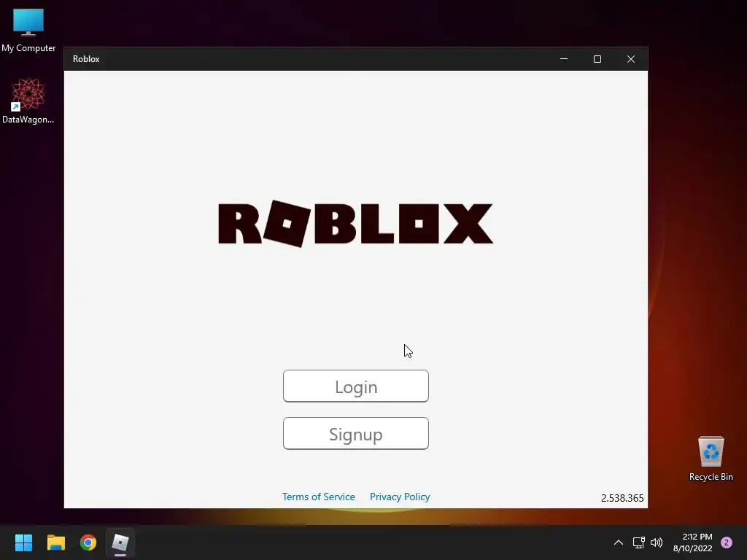Open the Windows Start menu
This screenshot has height=560, width=747.
point(23,542)
